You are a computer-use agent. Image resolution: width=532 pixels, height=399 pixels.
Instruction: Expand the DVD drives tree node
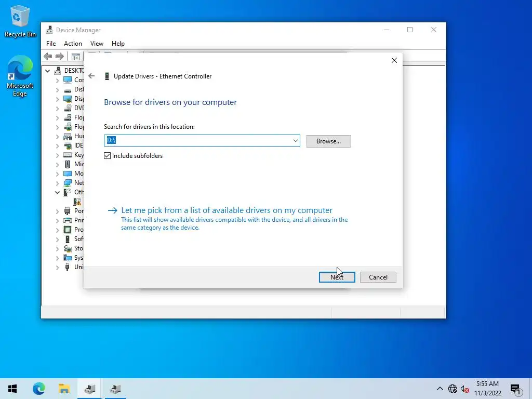(x=57, y=109)
